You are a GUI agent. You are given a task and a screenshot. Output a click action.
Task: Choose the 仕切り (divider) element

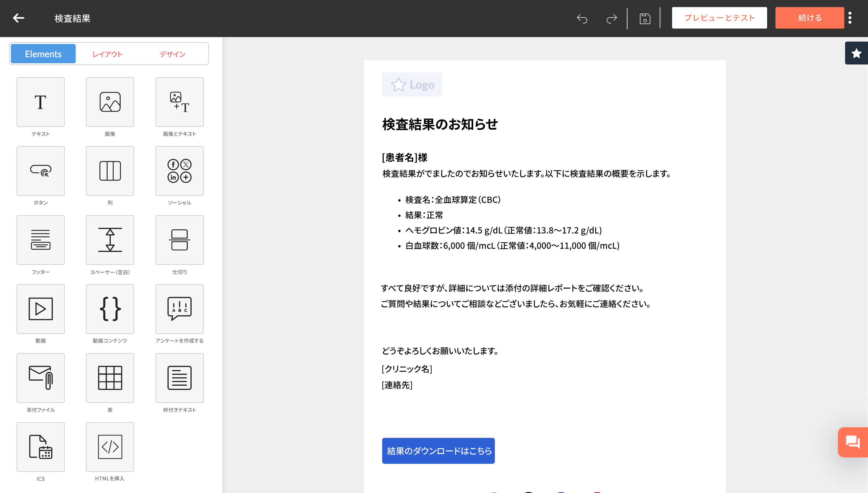179,240
